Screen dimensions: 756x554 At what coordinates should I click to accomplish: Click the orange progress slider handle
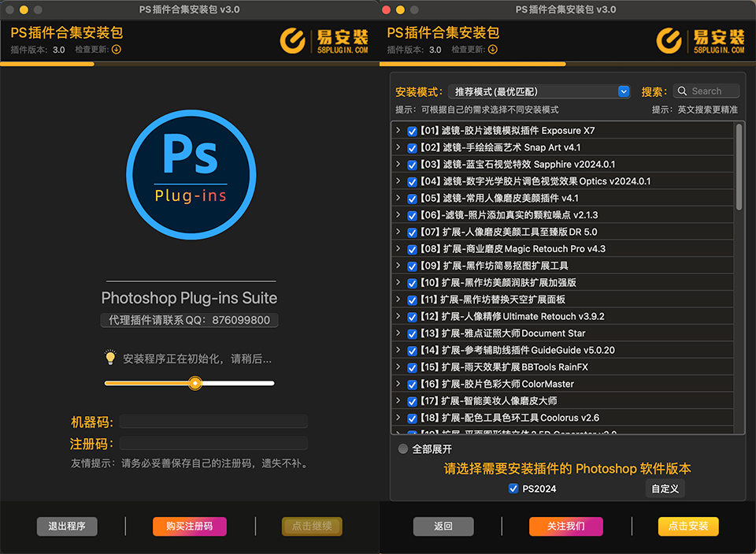[195, 382]
